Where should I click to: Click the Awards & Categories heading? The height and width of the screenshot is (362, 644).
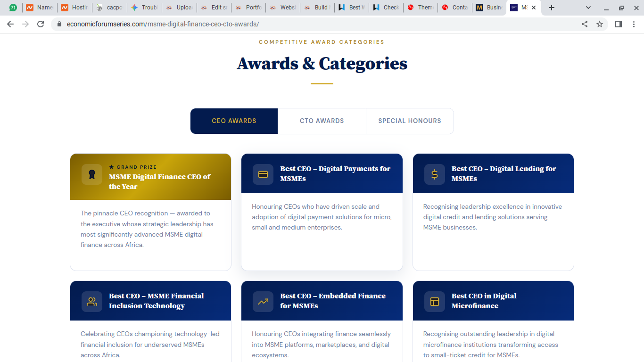coord(322,64)
